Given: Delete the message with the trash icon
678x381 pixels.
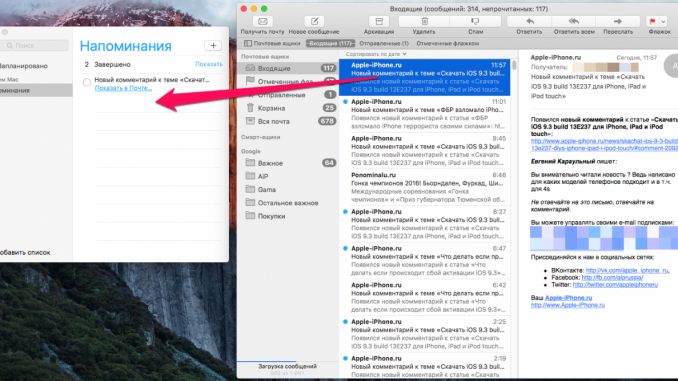Looking at the screenshot, I should pos(424,21).
